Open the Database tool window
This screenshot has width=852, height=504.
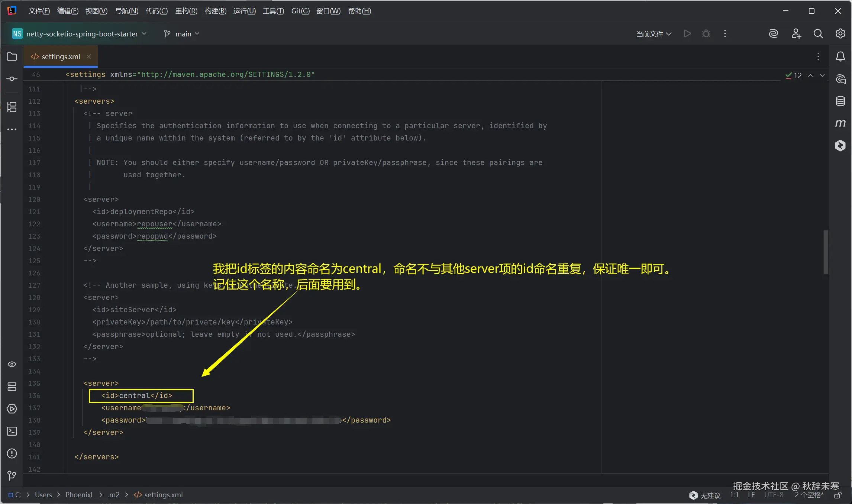(840, 101)
